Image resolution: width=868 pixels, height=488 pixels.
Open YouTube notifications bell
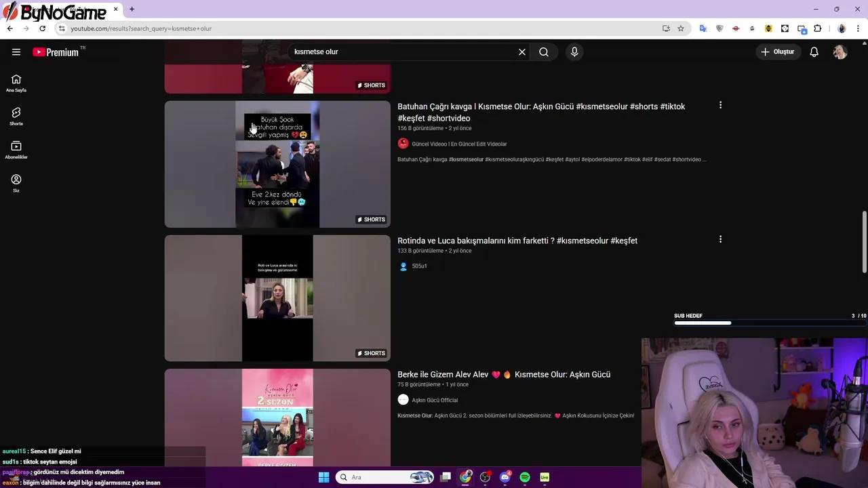814,52
